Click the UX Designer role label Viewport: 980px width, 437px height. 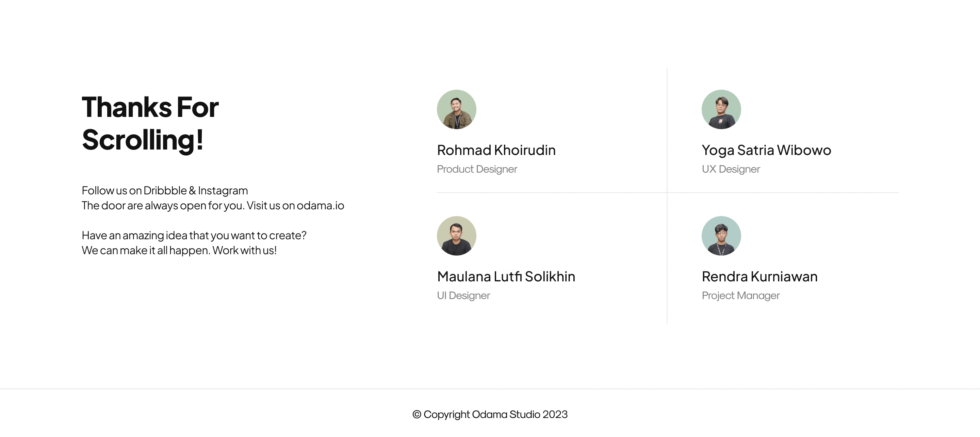(731, 169)
